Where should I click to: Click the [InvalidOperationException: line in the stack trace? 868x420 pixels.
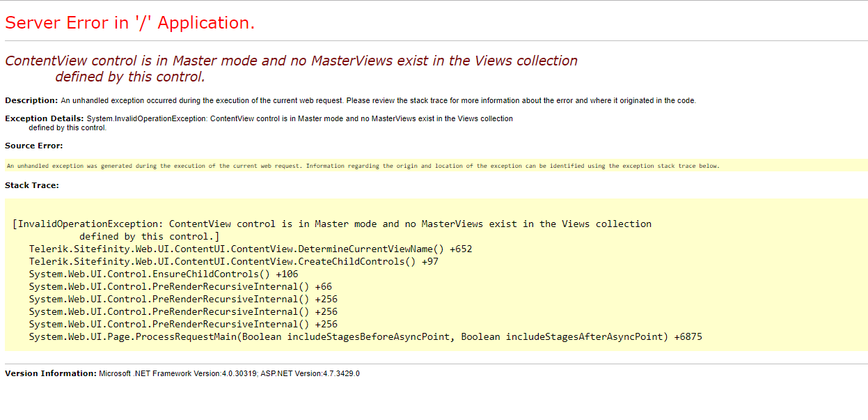pos(331,224)
